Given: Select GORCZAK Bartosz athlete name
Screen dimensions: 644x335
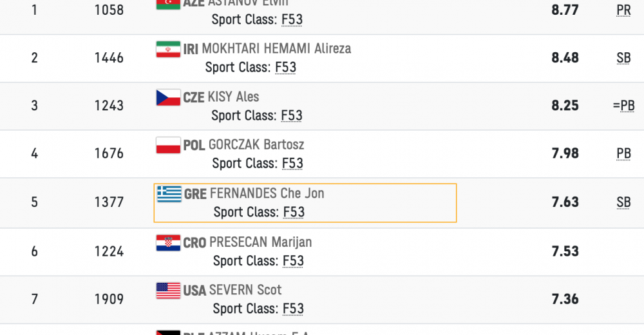Looking at the screenshot, I should 256,145.
